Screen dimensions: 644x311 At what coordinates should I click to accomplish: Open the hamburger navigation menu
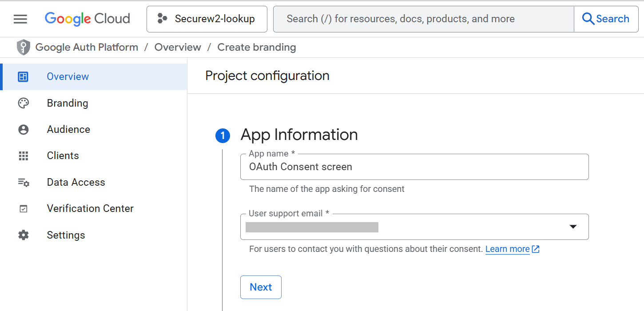[20, 19]
